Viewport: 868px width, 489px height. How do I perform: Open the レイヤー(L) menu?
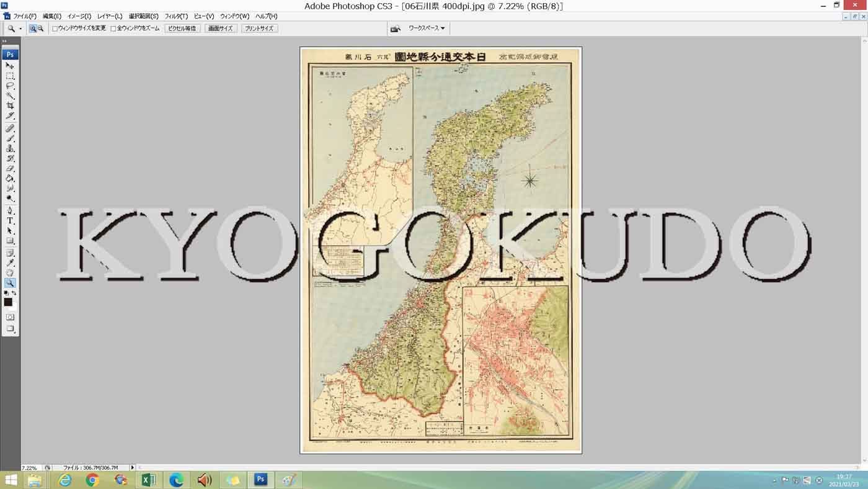pos(110,16)
